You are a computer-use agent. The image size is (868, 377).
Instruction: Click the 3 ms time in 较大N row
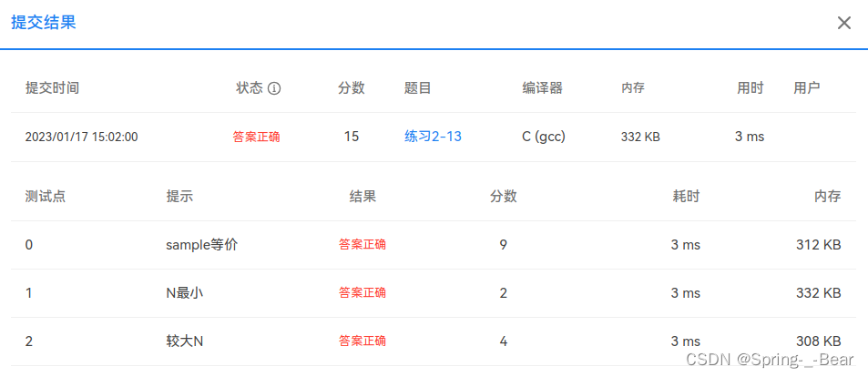(685, 341)
